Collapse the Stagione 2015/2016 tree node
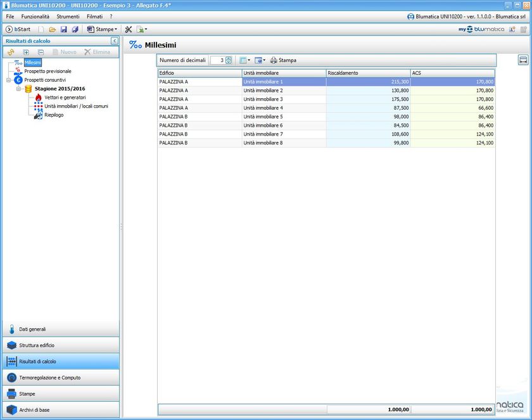The width and height of the screenshot is (532, 420). 19,89
